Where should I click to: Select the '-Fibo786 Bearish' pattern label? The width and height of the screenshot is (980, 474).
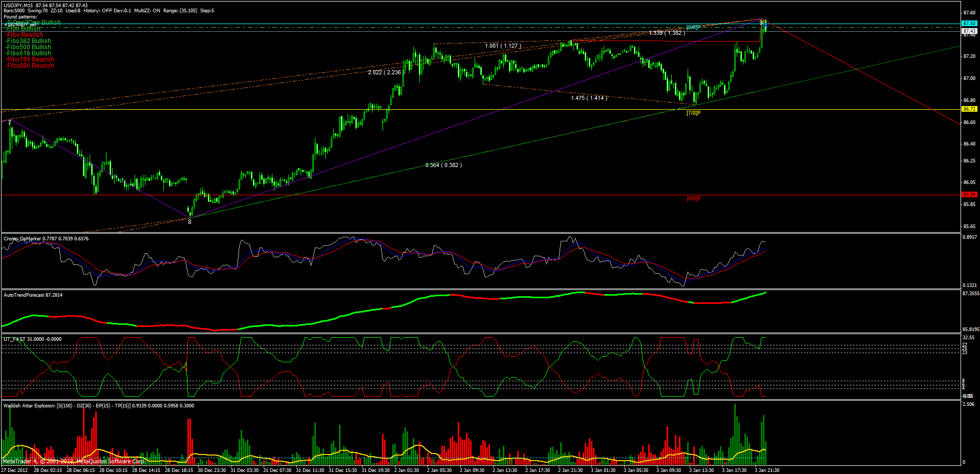[x=29, y=59]
